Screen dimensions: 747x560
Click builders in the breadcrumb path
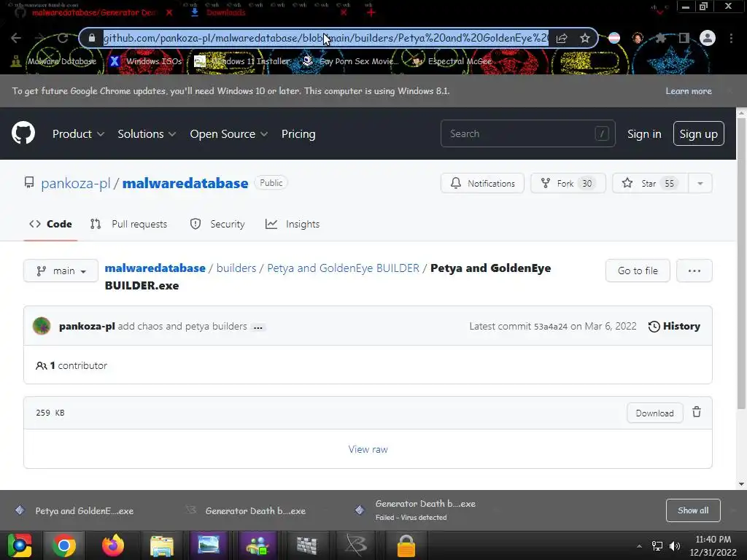click(x=236, y=268)
